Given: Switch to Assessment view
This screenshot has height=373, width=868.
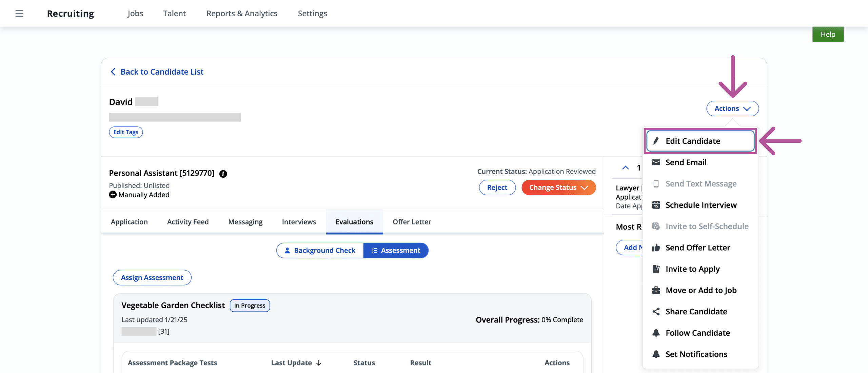Looking at the screenshot, I should tap(396, 250).
